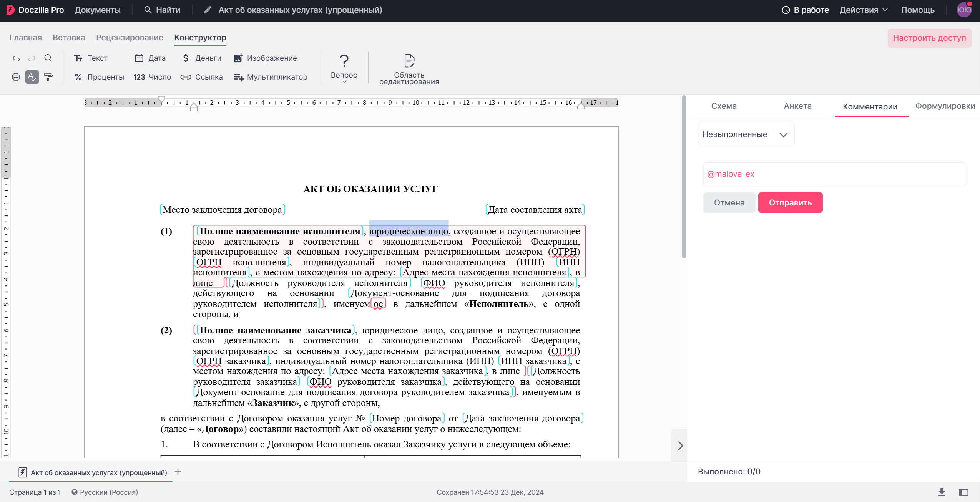
Task: Click the magnifier search icon in toolbar
Action: (48, 58)
